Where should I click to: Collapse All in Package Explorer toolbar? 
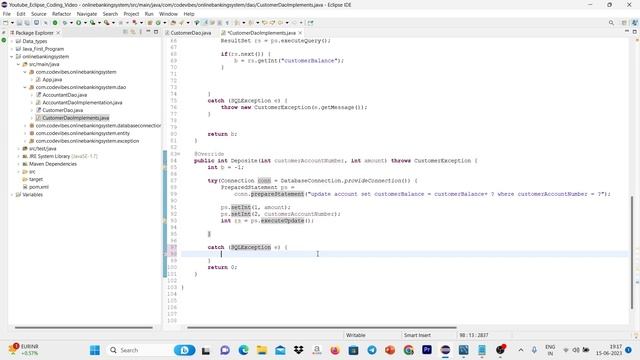tap(125, 32)
